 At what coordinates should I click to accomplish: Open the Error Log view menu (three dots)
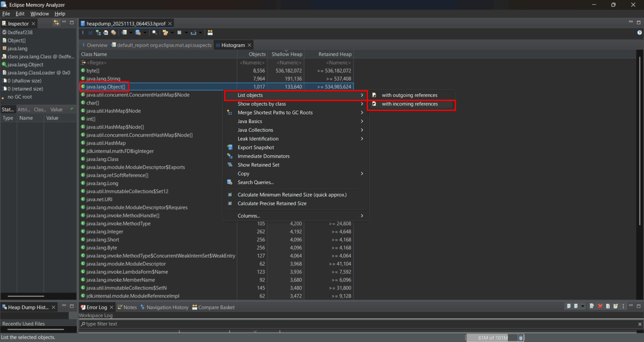point(623,306)
